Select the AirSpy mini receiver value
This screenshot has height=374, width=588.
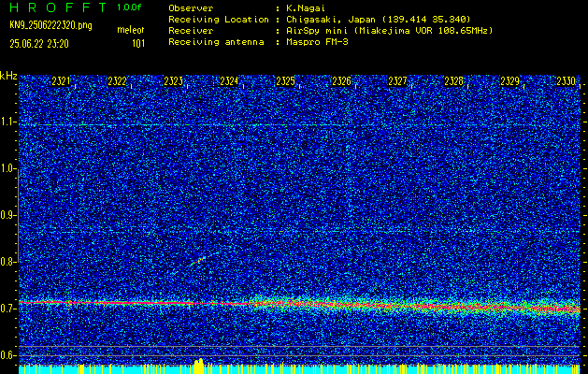click(389, 30)
